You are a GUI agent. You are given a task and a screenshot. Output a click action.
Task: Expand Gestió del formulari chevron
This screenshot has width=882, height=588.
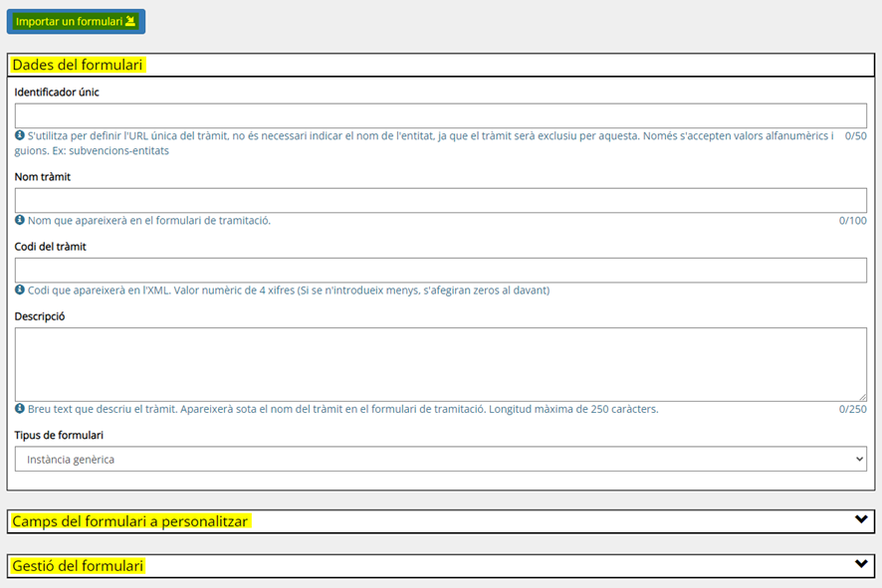(861, 563)
